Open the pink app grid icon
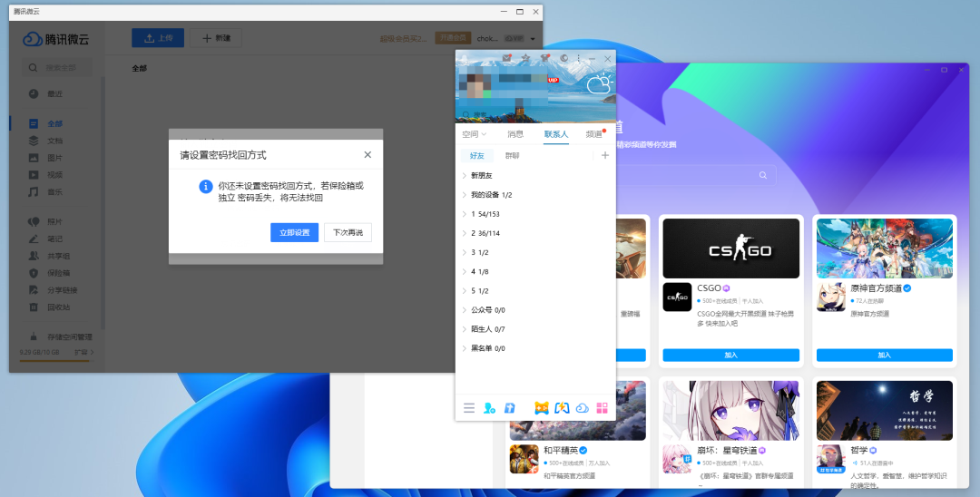This screenshot has width=980, height=497. pos(602,408)
